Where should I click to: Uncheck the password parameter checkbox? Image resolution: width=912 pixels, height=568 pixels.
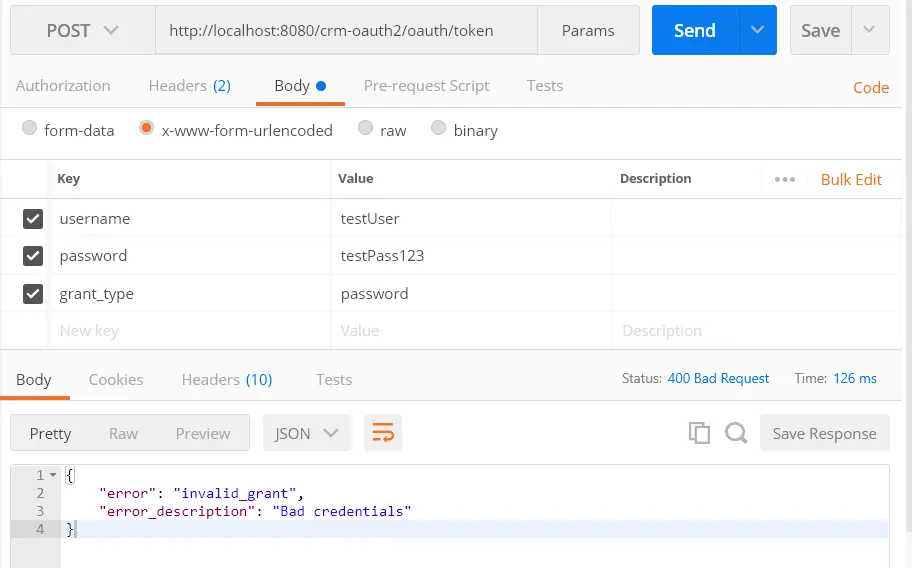[x=33, y=256]
